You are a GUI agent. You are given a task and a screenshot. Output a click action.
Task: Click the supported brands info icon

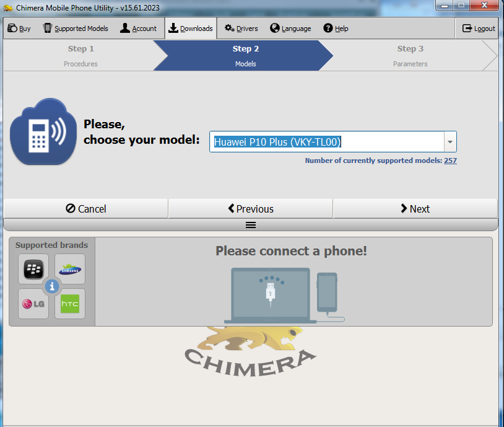click(x=52, y=286)
